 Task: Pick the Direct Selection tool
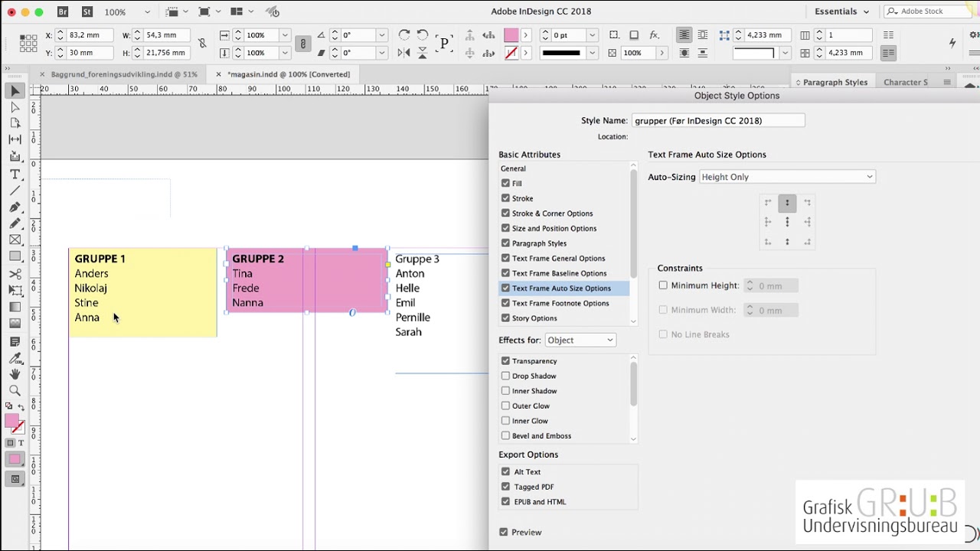point(15,107)
